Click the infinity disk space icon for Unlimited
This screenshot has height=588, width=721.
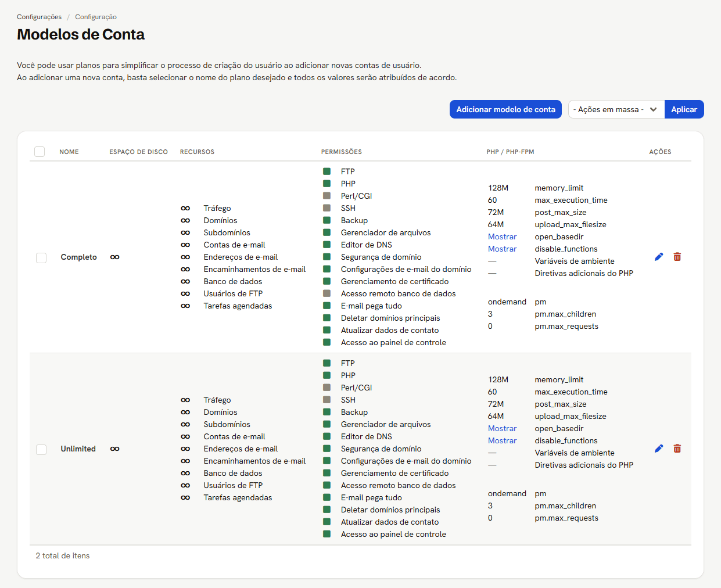(115, 449)
